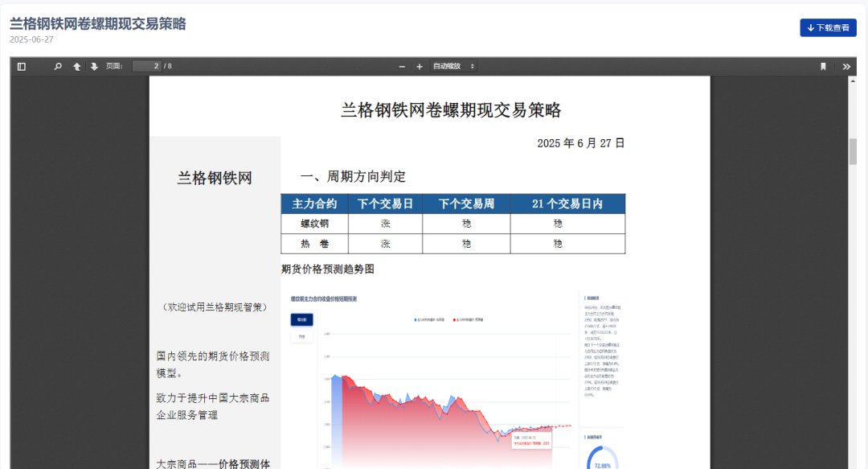The height and width of the screenshot is (469, 868).
Task: Click the PDF viewer vertical scrollbar thumb
Action: point(853,151)
